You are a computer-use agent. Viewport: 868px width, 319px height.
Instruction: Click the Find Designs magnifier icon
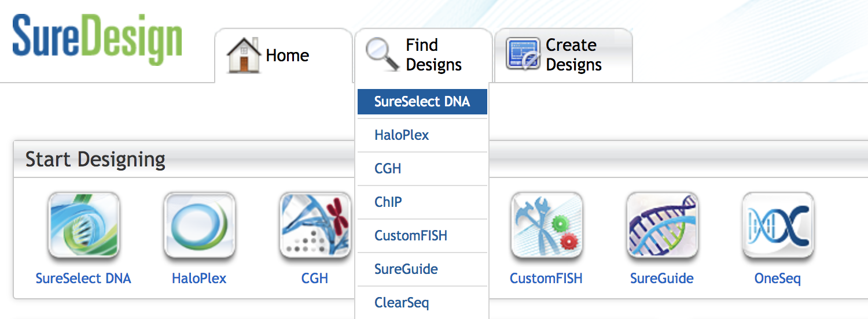click(x=382, y=54)
